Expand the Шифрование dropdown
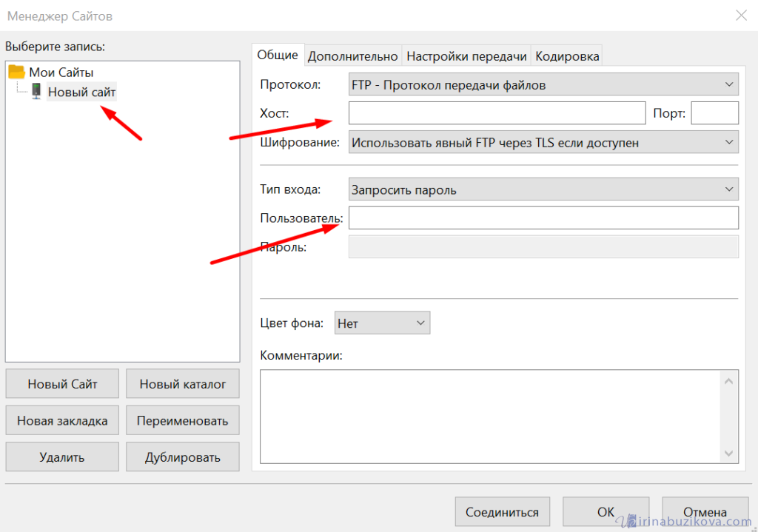Image resolution: width=758 pixels, height=532 pixels. tap(543, 142)
